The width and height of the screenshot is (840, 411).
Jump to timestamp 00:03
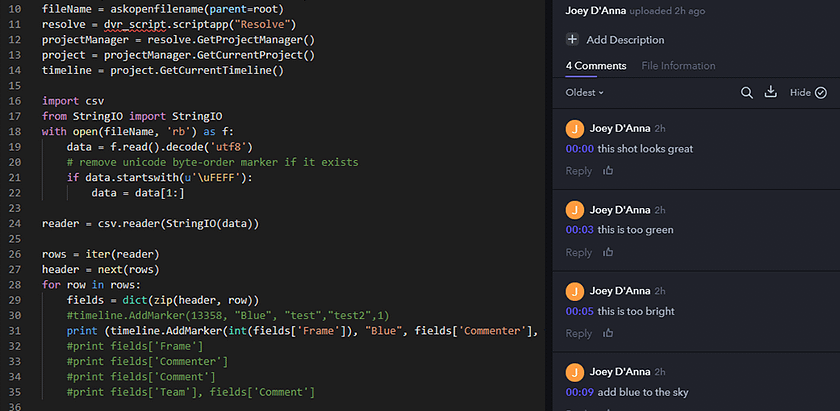click(580, 230)
